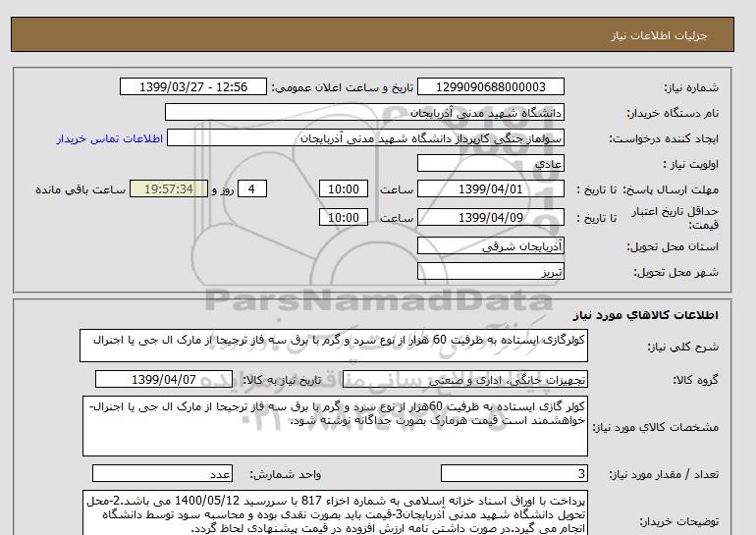756x535 pixels.
Task: Click the buyer organization name field
Action: click(364, 112)
